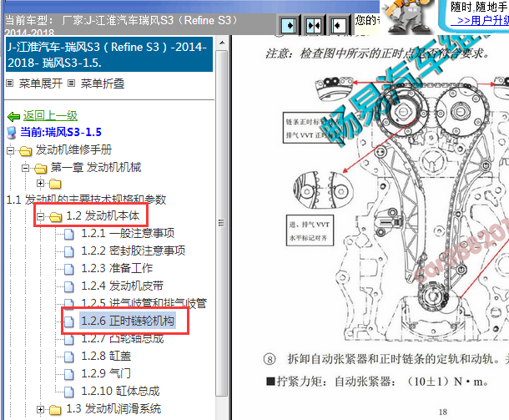Click the 1.2.8 缸盖 page icon
509x420 pixels.
tap(68, 357)
